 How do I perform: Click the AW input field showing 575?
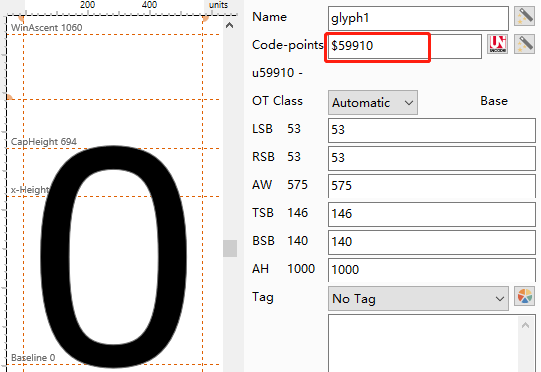point(432,186)
